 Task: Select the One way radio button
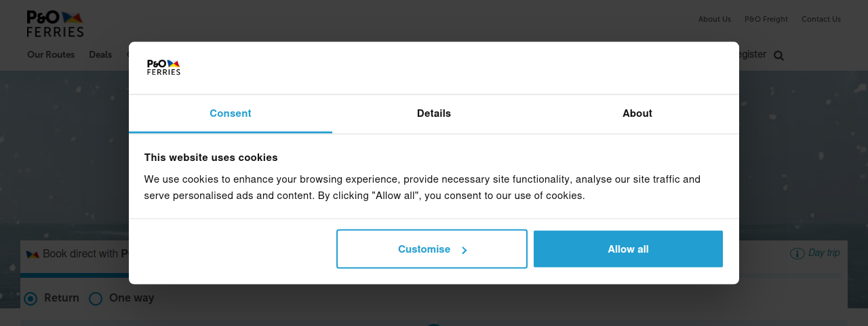[96, 299]
